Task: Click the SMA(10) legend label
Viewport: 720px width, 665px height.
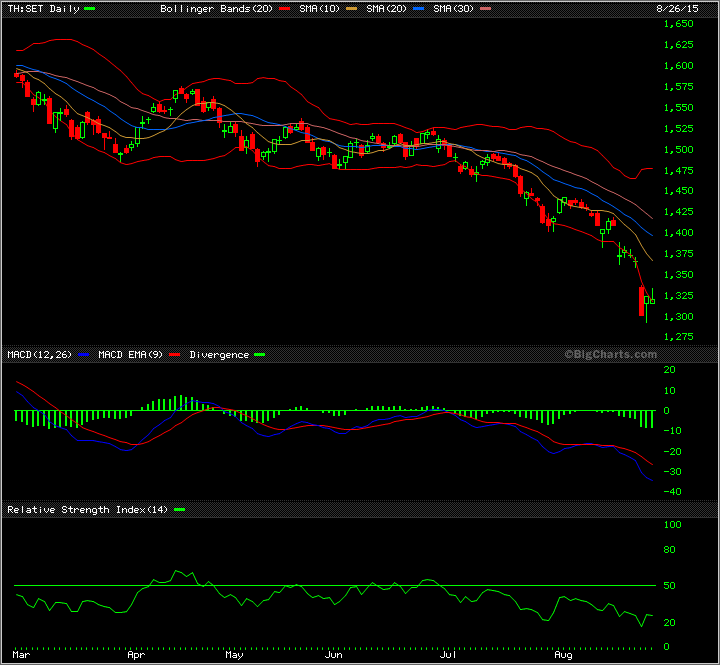Action: pos(319,9)
